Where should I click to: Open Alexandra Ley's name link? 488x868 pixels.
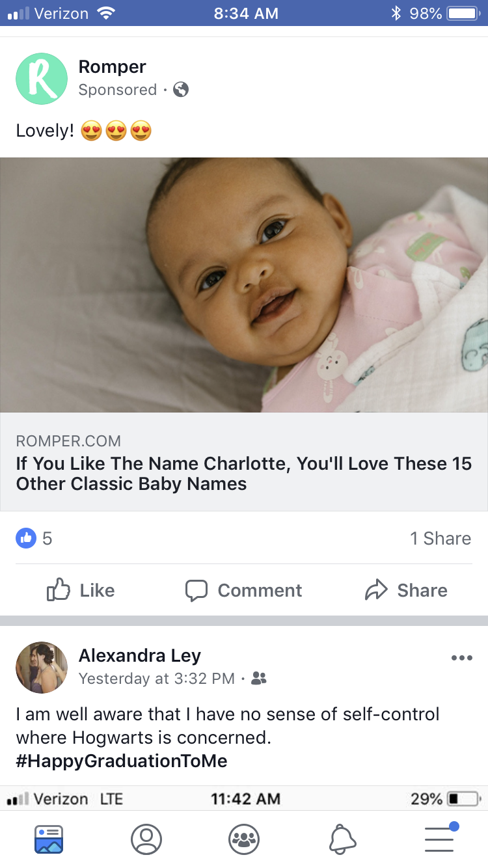click(140, 655)
